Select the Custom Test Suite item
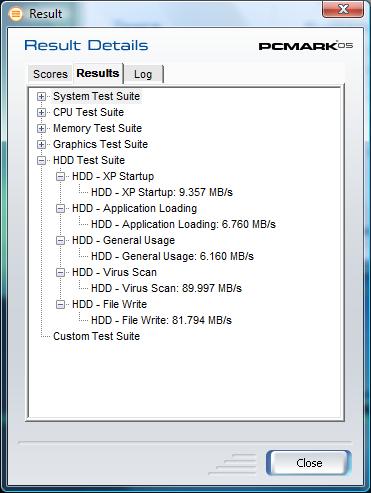The width and height of the screenshot is (371, 493). [x=97, y=336]
